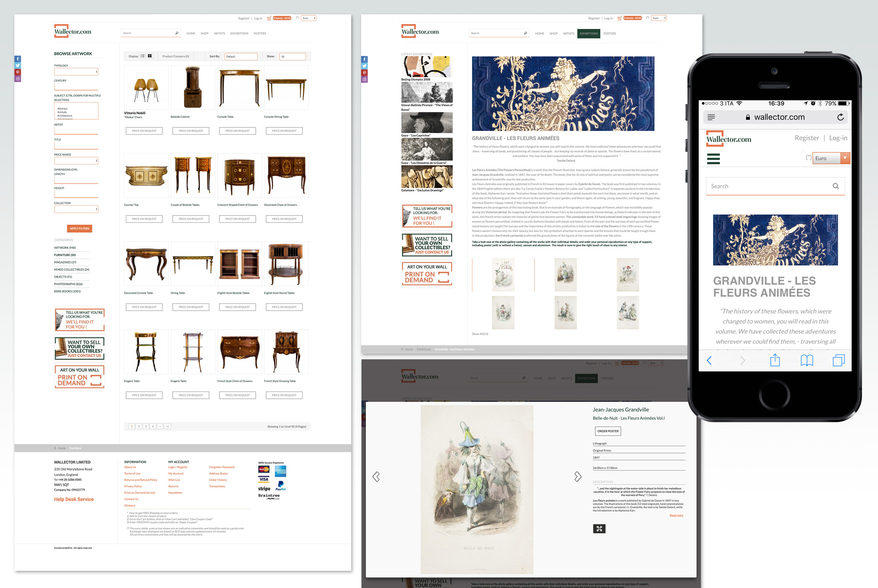Tap Safari share icon on phone
Image resolution: width=878 pixels, height=588 pixels.
(x=774, y=360)
